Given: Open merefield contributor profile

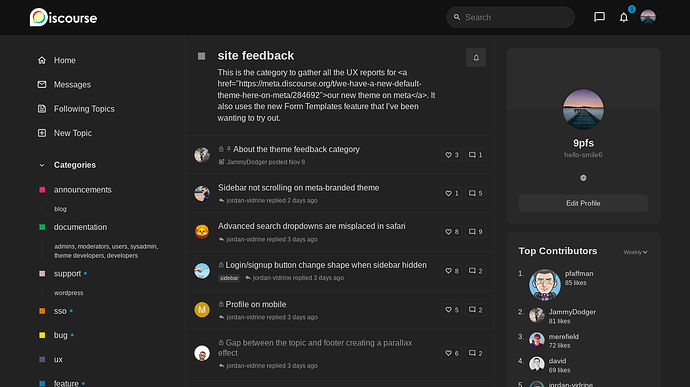Looking at the screenshot, I should tap(564, 336).
